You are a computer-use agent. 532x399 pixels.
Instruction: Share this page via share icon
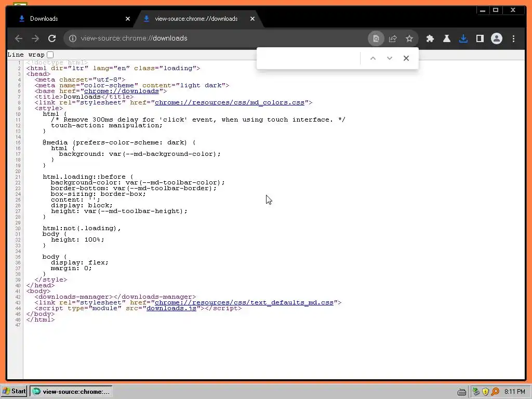coord(393,38)
